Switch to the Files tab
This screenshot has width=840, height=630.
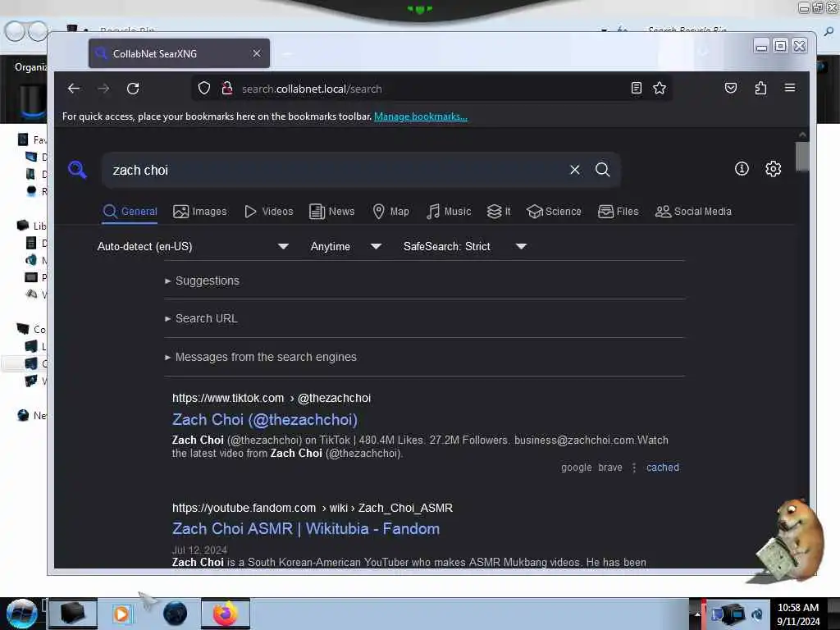click(619, 212)
